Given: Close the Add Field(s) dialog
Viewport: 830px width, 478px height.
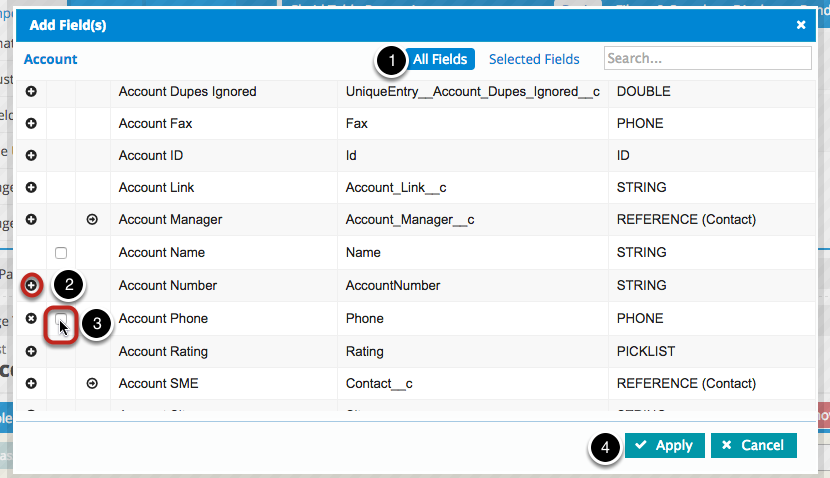Looking at the screenshot, I should point(801,25).
